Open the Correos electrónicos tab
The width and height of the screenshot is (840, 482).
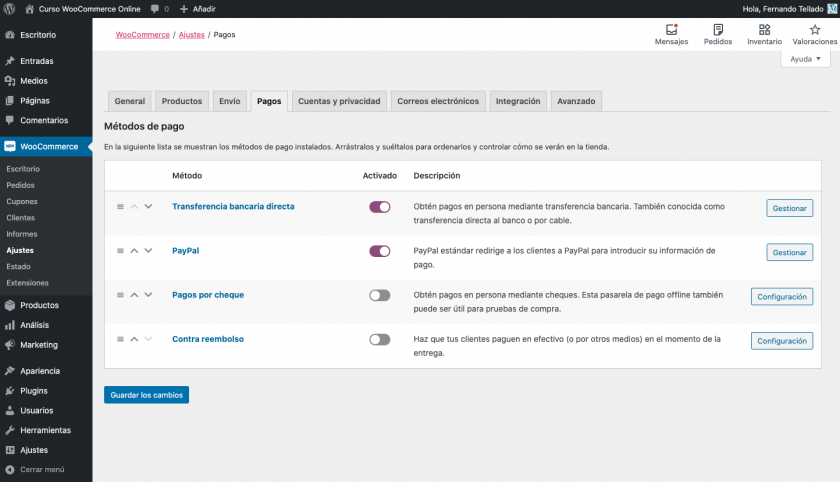pyautogui.click(x=438, y=101)
